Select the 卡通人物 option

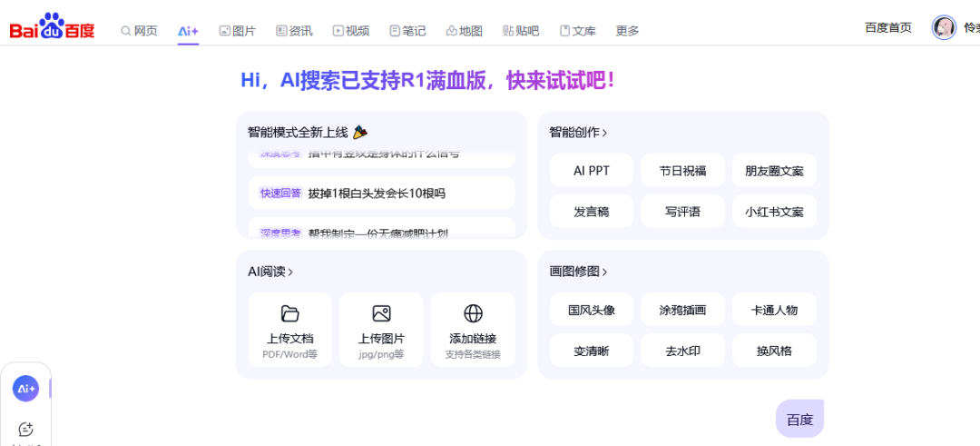pos(774,310)
